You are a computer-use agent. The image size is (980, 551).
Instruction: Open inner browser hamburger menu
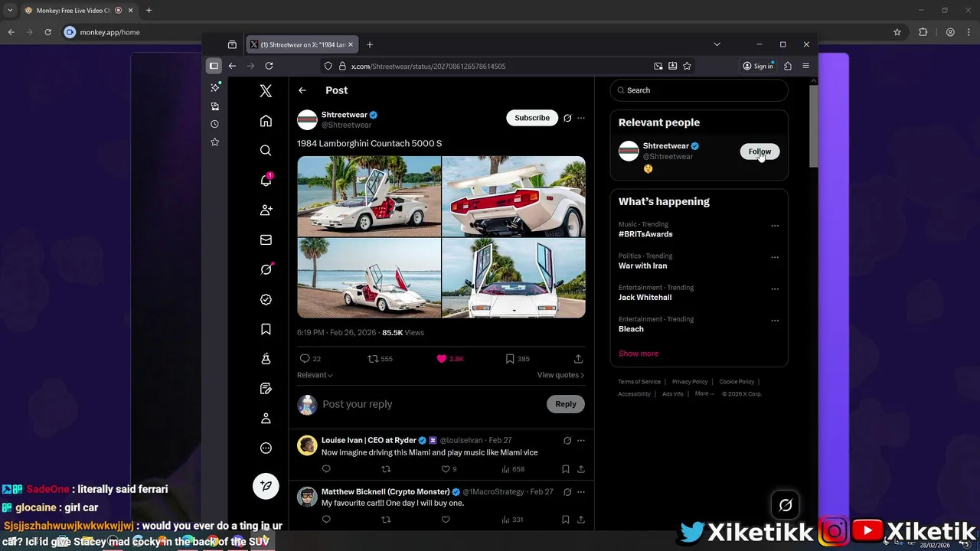click(805, 66)
